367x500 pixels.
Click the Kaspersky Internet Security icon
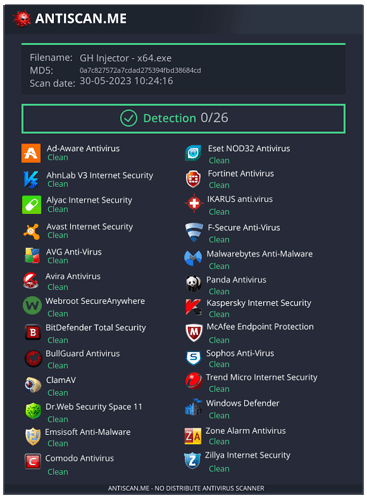193,307
